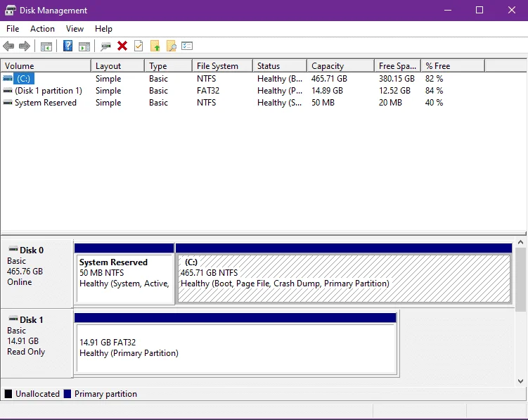Select the (C:) volume in the list
528x420 pixels.
(x=24, y=79)
